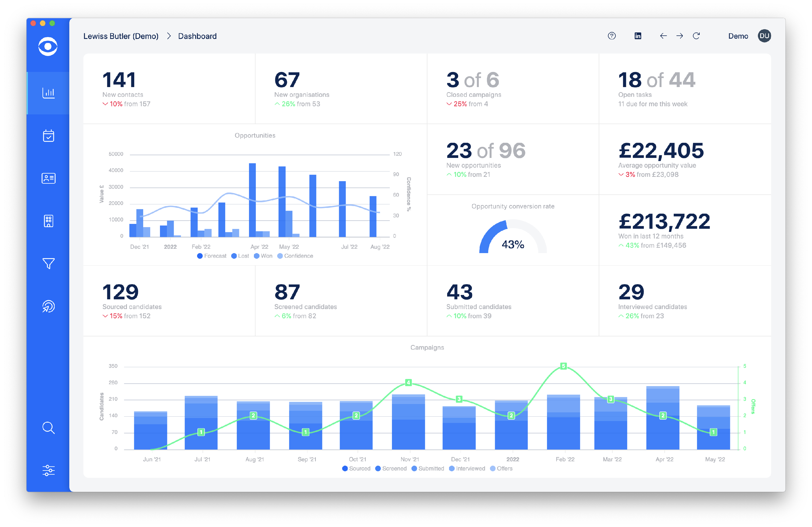Click the help question mark icon

point(612,36)
